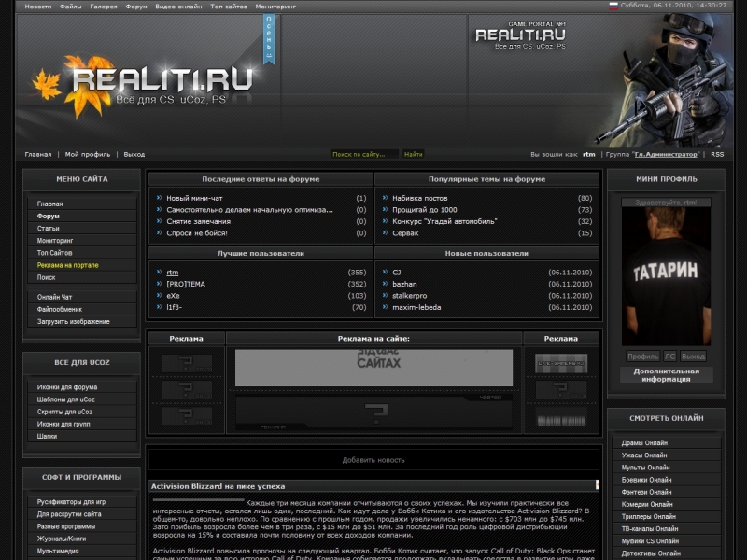Click Главная link below the header
The width and height of the screenshot is (747, 560).
coord(38,154)
